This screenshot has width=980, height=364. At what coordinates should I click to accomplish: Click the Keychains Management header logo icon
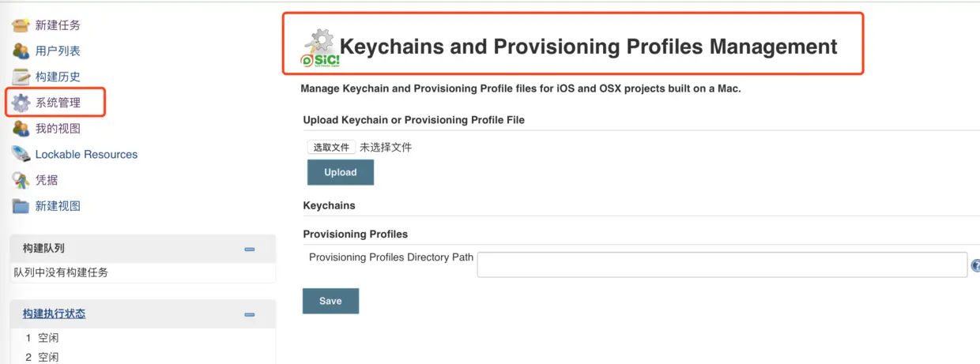(x=320, y=48)
